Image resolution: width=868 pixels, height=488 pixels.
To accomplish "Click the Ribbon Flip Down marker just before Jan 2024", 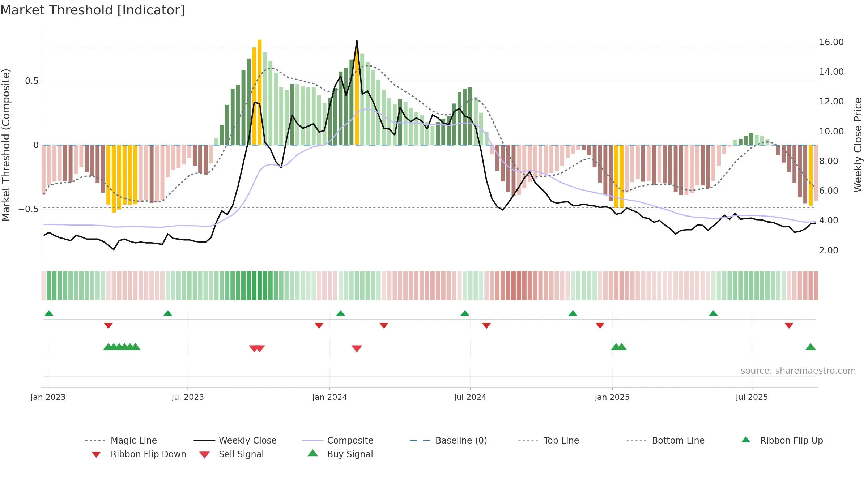I will [x=319, y=326].
